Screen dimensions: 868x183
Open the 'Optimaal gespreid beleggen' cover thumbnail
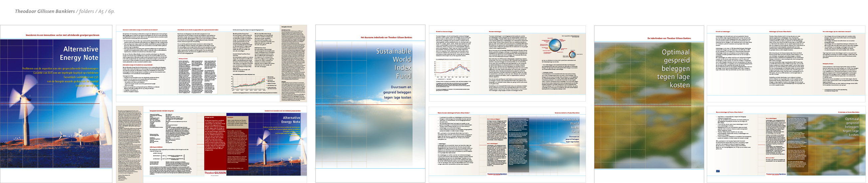click(x=649, y=104)
